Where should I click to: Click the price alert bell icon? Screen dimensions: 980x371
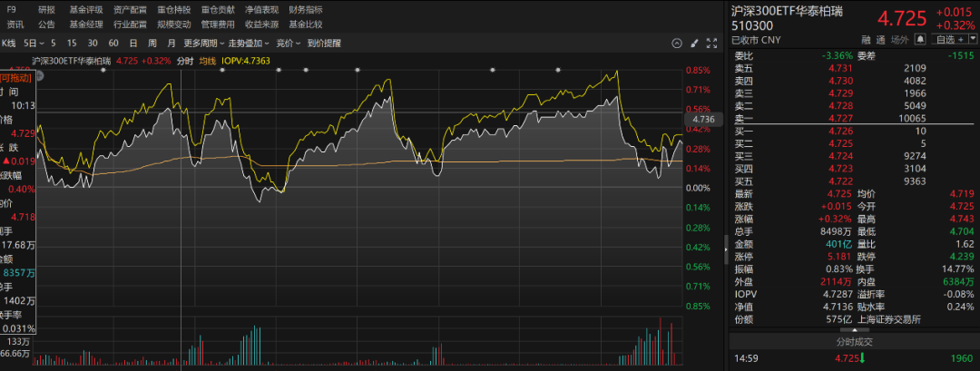click(x=920, y=39)
